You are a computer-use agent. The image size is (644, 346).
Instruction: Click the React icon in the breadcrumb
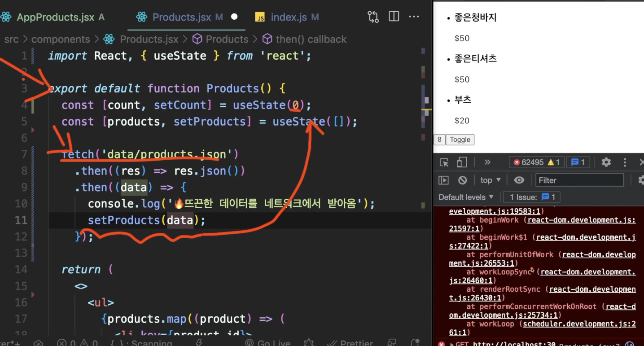109,39
